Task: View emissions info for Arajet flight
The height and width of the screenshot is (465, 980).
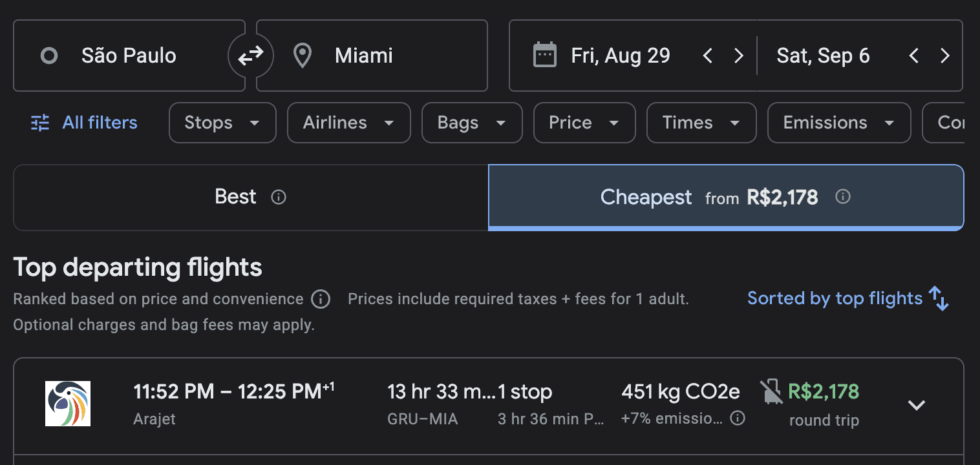Action: pyautogui.click(x=737, y=418)
